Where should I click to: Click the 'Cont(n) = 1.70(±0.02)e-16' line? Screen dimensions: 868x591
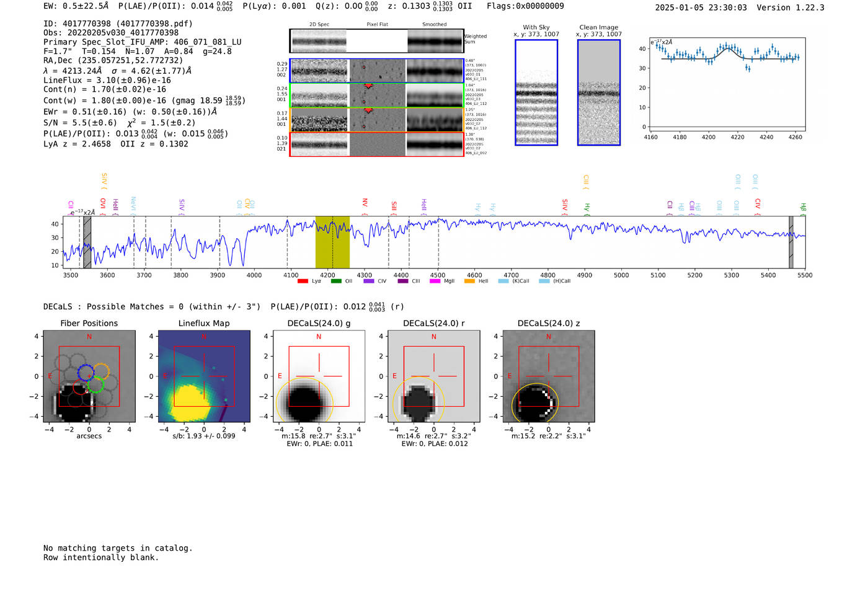[105, 89]
